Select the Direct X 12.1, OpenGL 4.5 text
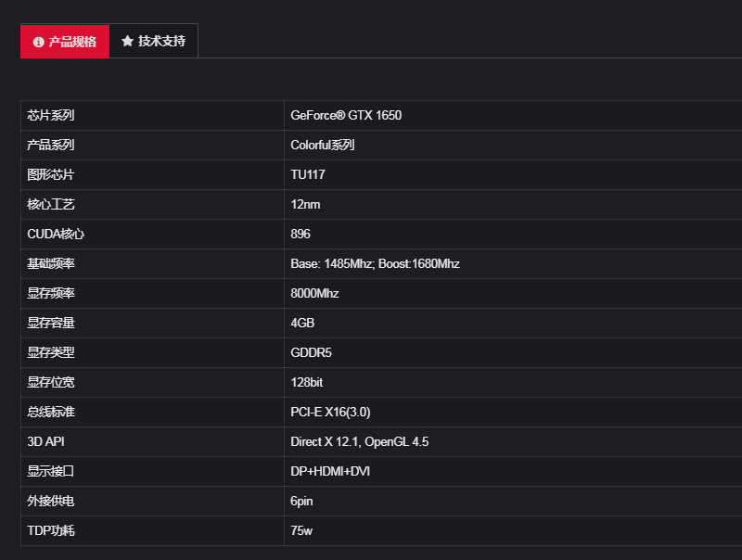Screen dimensions: 742x560 [x=359, y=441]
